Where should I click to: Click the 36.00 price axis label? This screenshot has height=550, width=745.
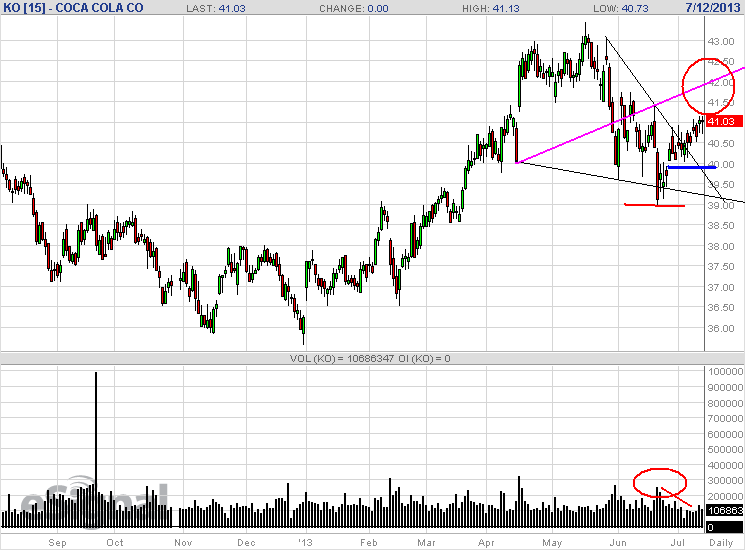click(721, 328)
